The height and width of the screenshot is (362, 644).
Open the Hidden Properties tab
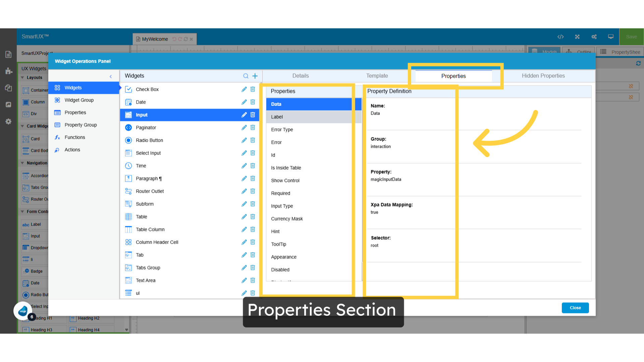click(x=543, y=76)
